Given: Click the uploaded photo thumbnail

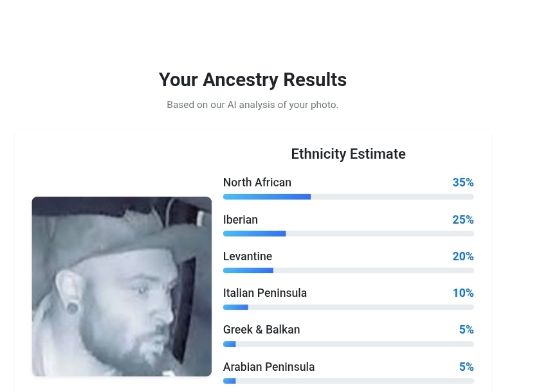Looking at the screenshot, I should tap(122, 286).
